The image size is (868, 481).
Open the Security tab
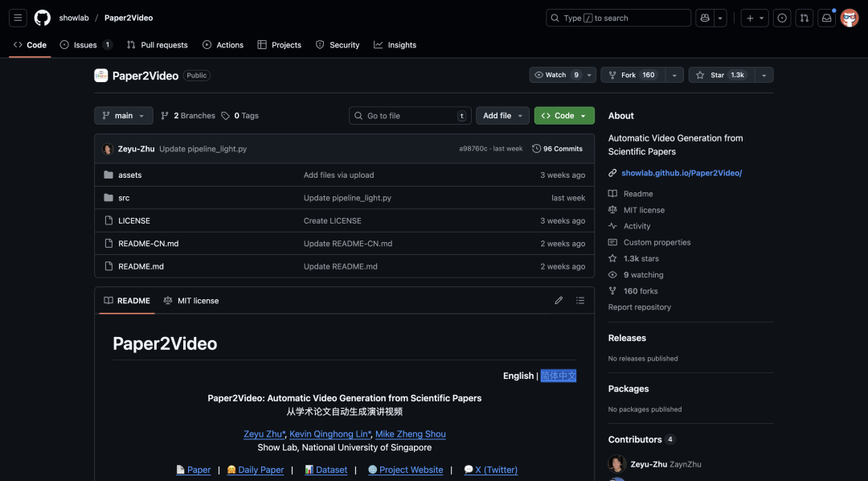coord(338,45)
